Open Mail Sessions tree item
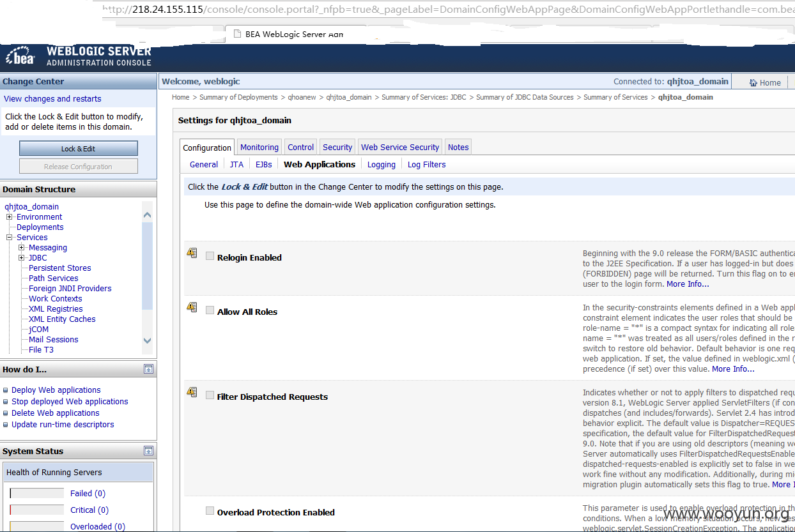The height and width of the screenshot is (532, 795). click(54, 339)
